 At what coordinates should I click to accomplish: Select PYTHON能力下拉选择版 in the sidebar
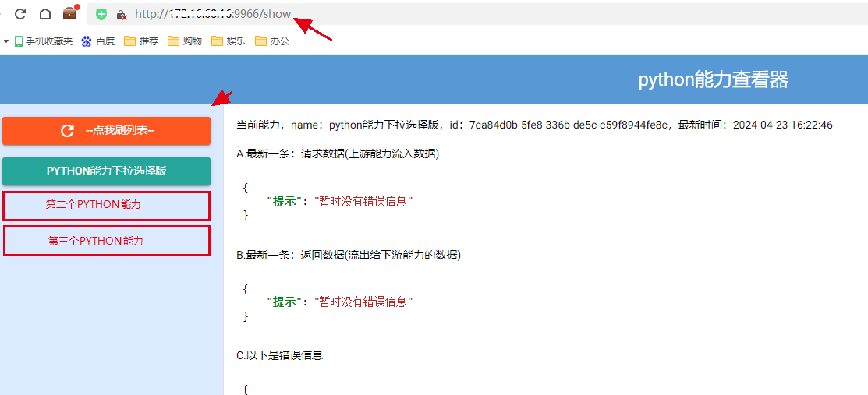tap(106, 171)
